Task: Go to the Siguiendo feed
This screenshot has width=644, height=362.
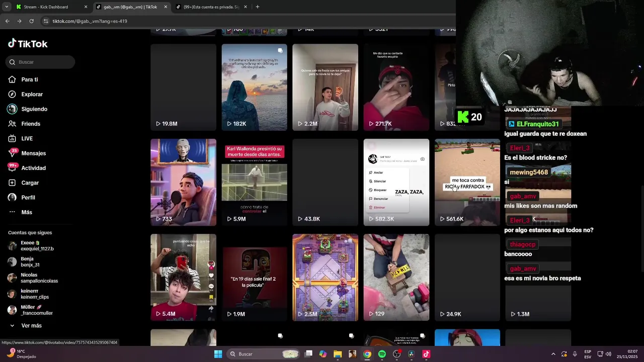Action: tap(28, 109)
